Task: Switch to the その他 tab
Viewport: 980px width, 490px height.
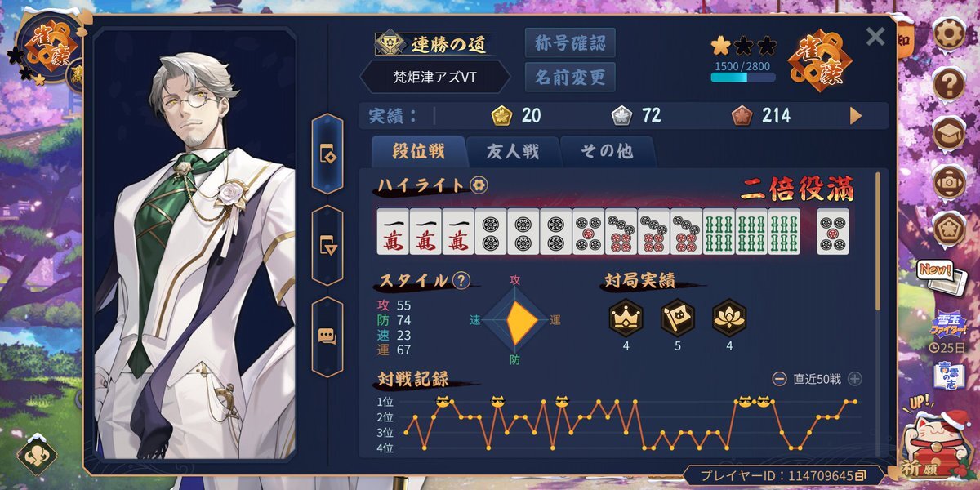Action: tap(608, 152)
